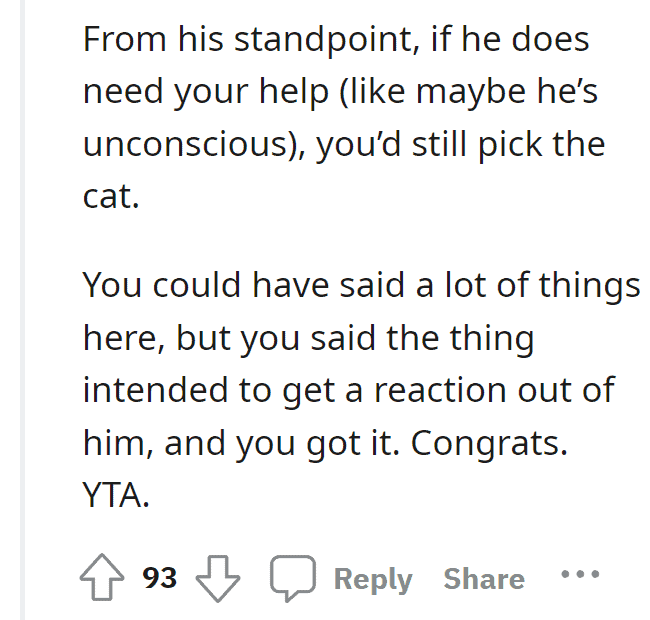Click the Share button
650x620 pixels.
pyautogui.click(x=484, y=579)
